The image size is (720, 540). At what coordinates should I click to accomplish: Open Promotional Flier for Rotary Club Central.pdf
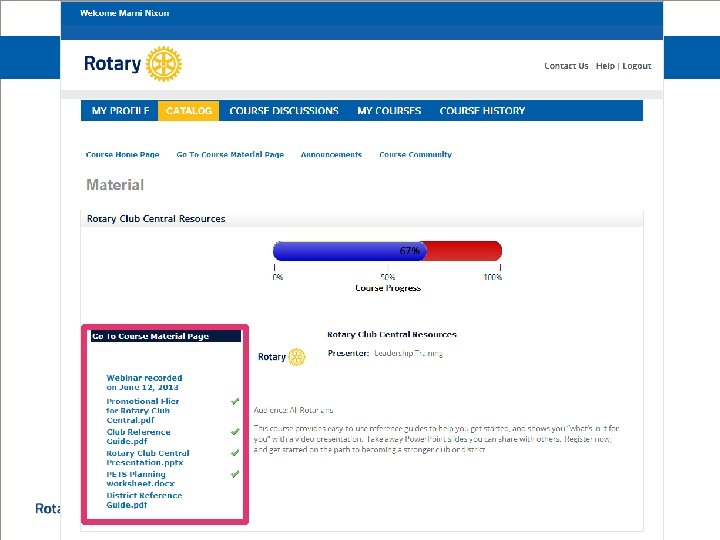pos(142,411)
